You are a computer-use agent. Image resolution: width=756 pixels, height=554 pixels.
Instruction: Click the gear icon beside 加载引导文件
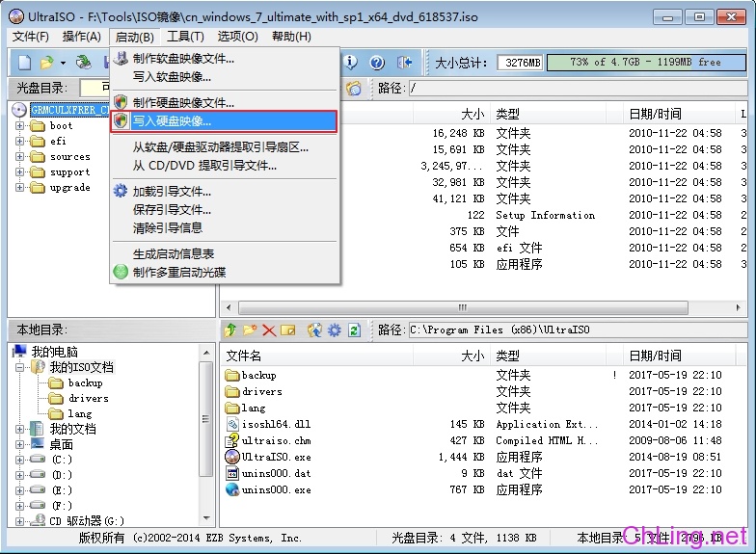click(121, 191)
